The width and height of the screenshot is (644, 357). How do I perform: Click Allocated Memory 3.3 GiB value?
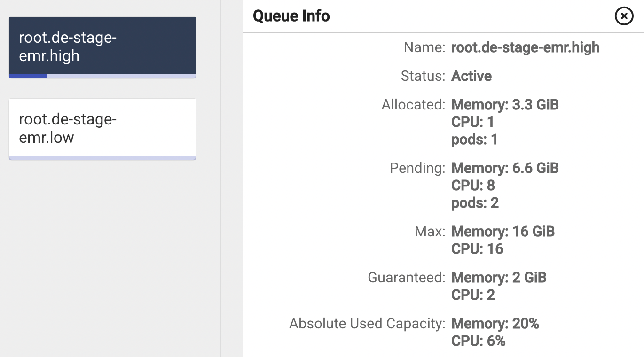505,104
